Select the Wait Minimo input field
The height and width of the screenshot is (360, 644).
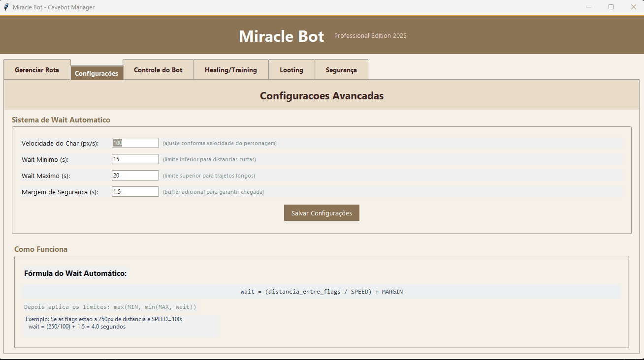click(135, 159)
